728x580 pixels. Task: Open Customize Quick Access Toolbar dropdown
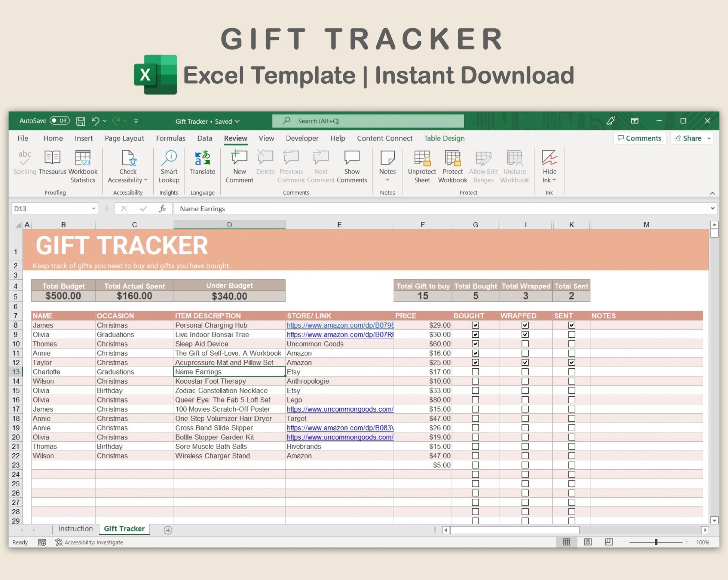(136, 121)
